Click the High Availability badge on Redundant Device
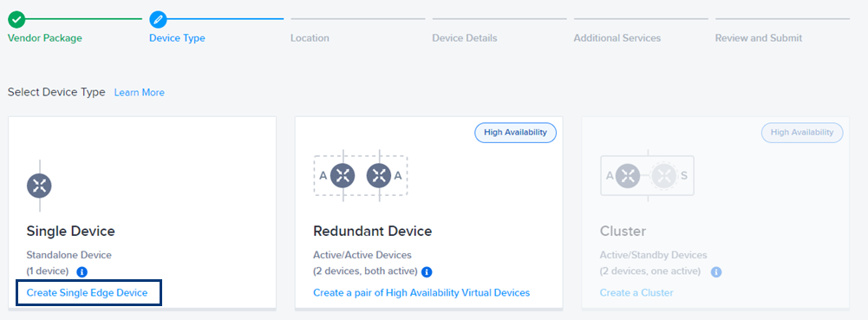This screenshot has height=320, width=868. (x=515, y=133)
